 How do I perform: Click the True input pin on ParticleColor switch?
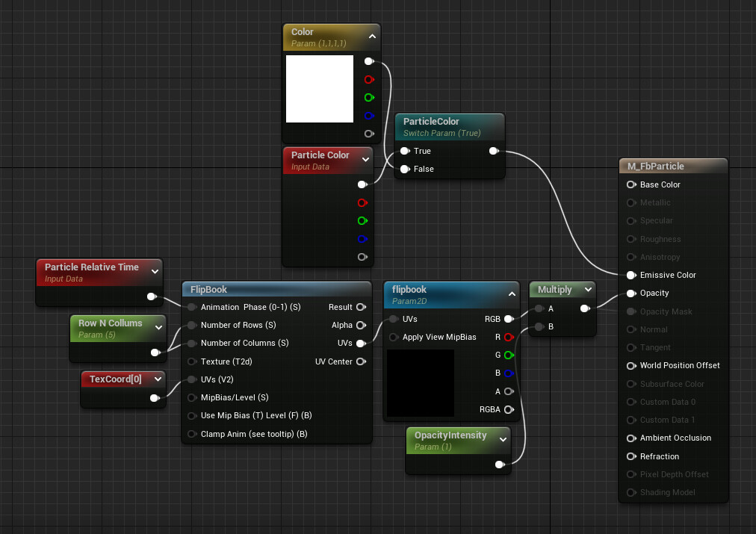405,151
